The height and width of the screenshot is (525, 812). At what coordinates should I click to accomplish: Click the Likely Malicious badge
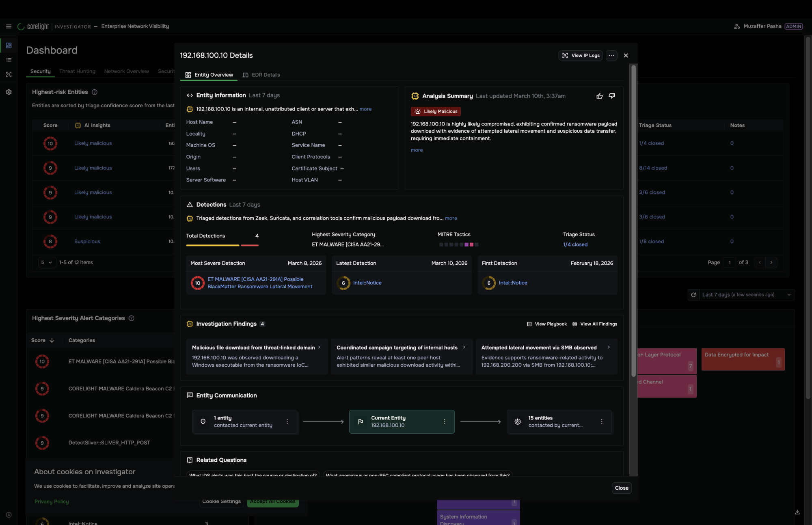436,111
